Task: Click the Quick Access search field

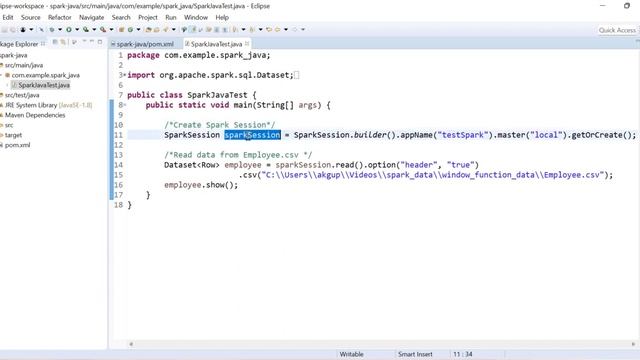Action: [617, 30]
